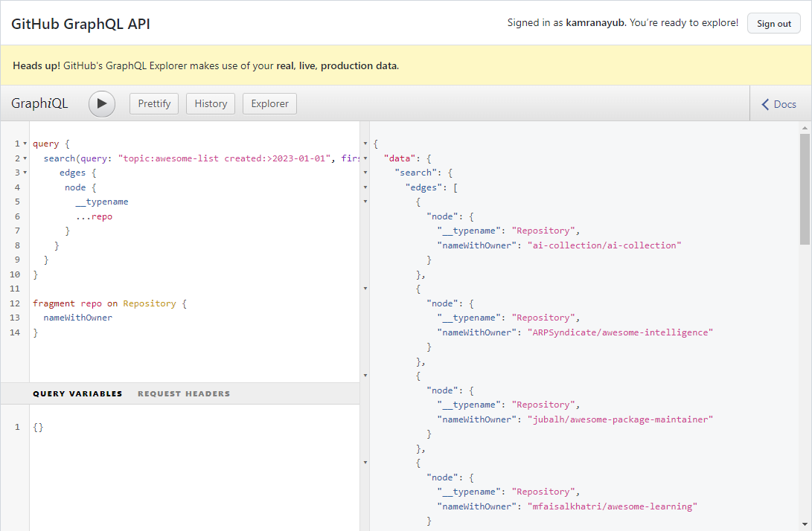The height and width of the screenshot is (531, 812).
Task: Click the Prettify button
Action: click(x=154, y=104)
